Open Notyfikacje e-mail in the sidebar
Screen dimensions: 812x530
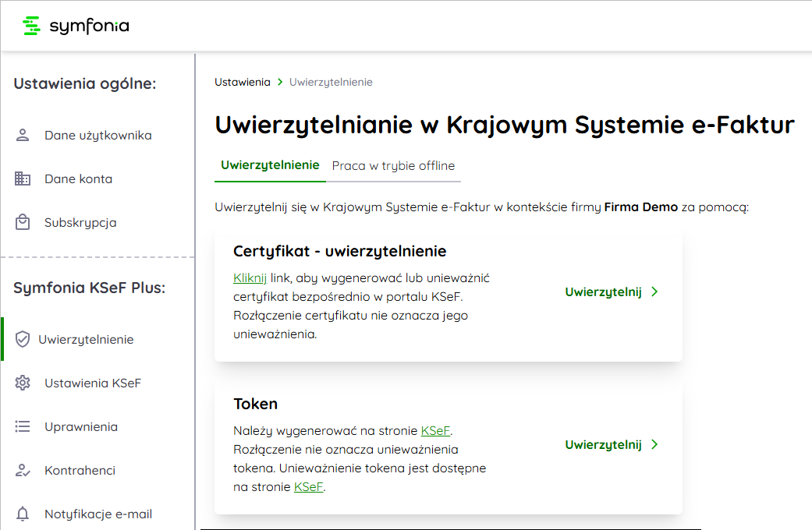pos(98,514)
